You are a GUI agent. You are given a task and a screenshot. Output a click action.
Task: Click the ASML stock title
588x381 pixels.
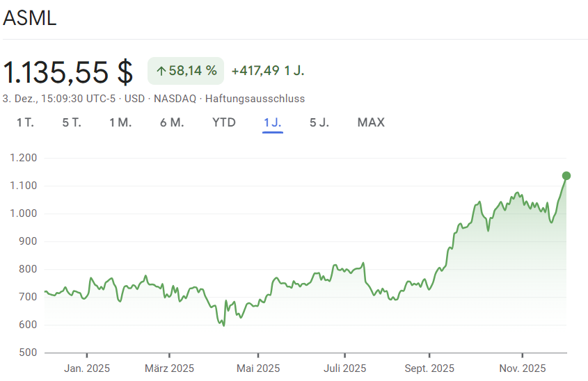pos(30,17)
